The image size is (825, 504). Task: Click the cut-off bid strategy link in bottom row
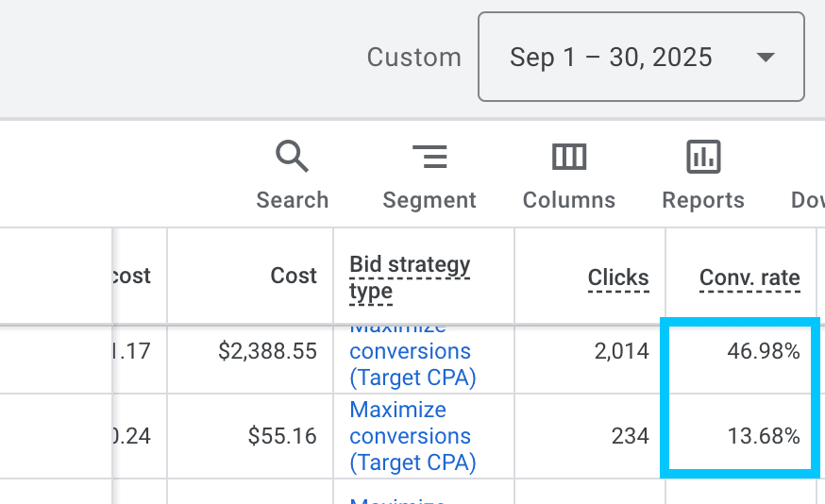point(397,499)
